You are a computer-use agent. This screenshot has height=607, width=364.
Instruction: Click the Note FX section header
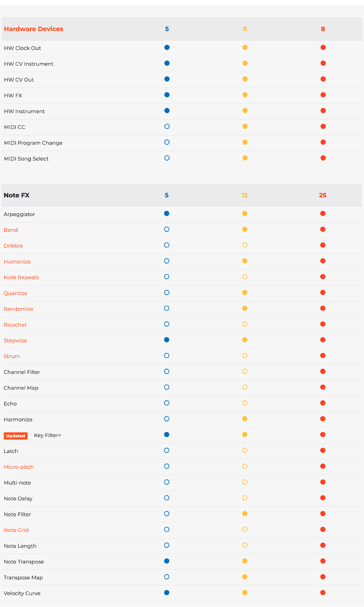coord(17,195)
